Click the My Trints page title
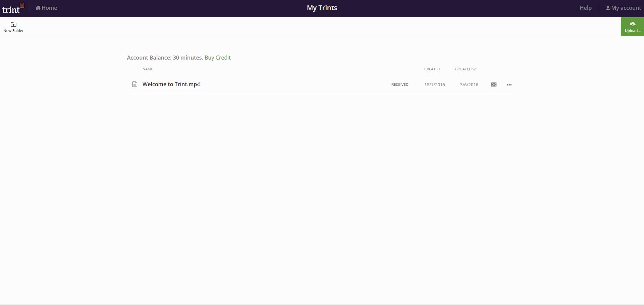644x305 pixels. (x=322, y=8)
